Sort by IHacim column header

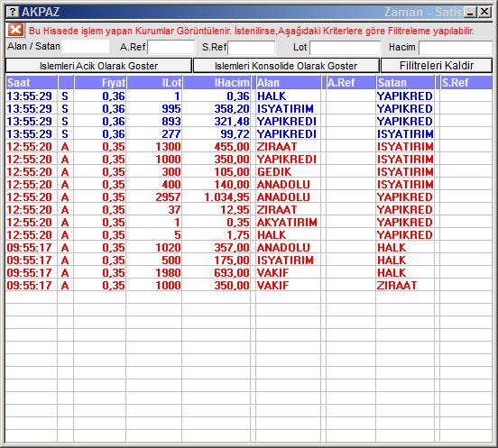click(x=217, y=83)
